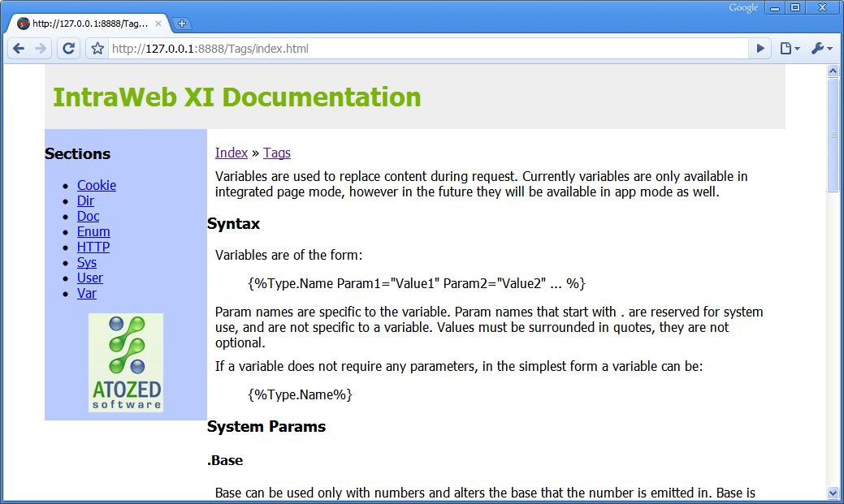Image resolution: width=844 pixels, height=504 pixels.
Task: Open the Var section link
Action: pos(86,293)
